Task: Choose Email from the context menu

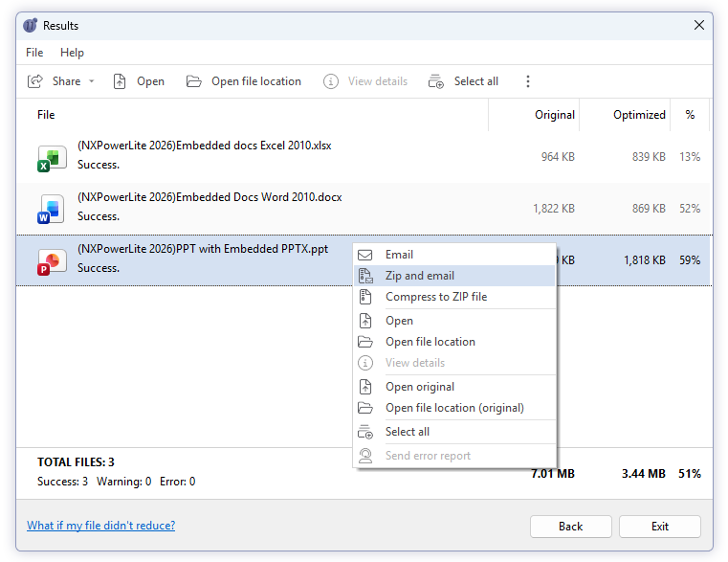Action: (399, 255)
